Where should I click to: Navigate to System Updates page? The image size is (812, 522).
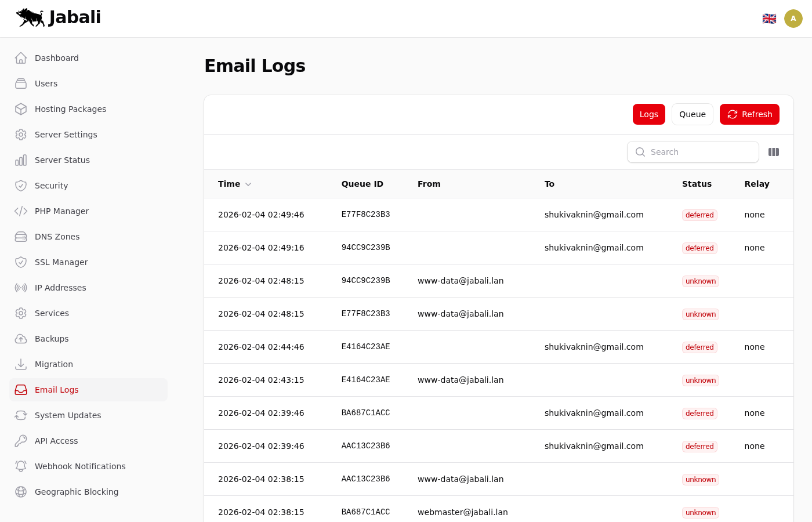[67, 415]
